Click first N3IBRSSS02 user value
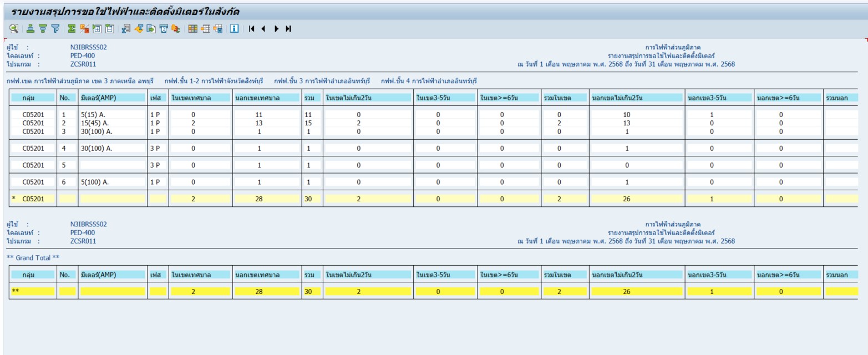This screenshot has width=868, height=355. coord(88,47)
